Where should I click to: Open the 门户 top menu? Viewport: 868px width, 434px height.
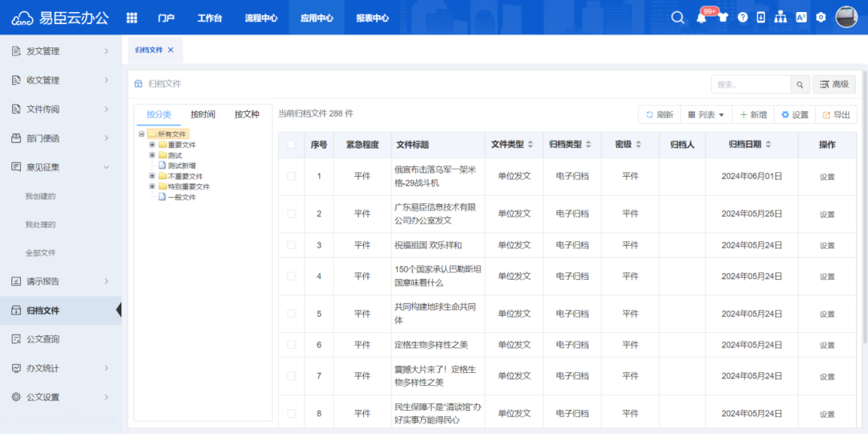(166, 18)
